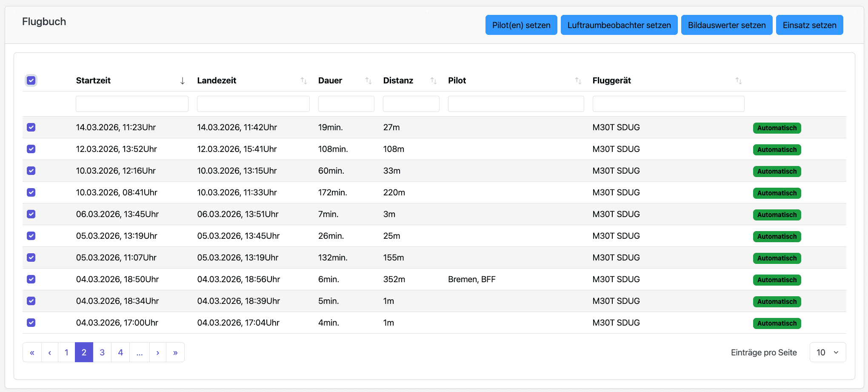The height and width of the screenshot is (392, 868).
Task: Toggle the select-all checkbox in table header
Action: pos(31,80)
